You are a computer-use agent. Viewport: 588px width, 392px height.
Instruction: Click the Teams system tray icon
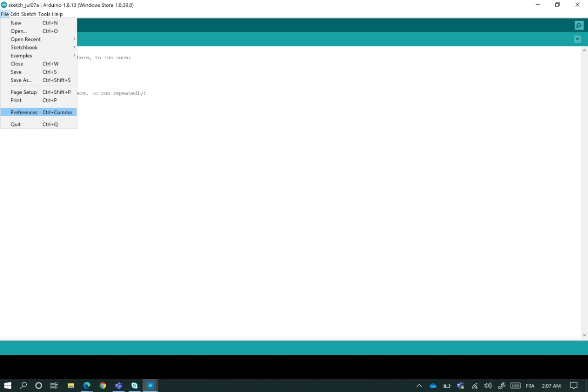461,386
